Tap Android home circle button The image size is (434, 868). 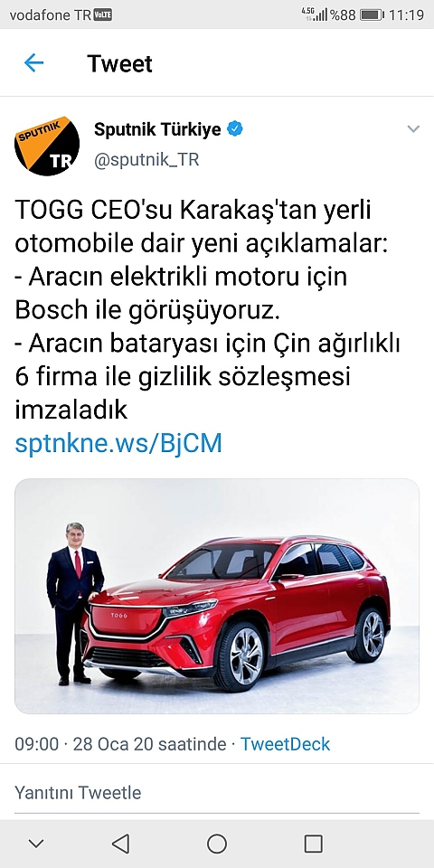(x=217, y=843)
